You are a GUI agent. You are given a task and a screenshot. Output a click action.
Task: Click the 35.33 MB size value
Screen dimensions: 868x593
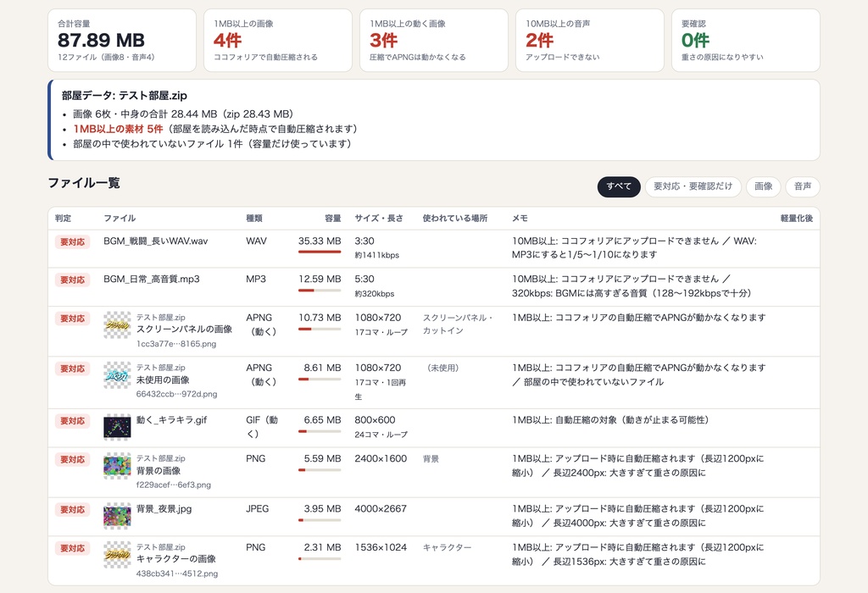[320, 241]
